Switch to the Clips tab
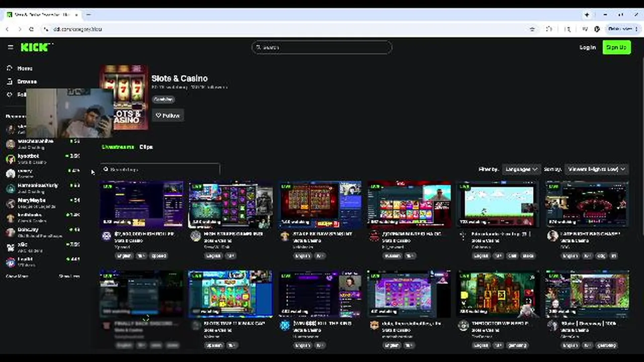644x362 pixels. pyautogui.click(x=146, y=147)
